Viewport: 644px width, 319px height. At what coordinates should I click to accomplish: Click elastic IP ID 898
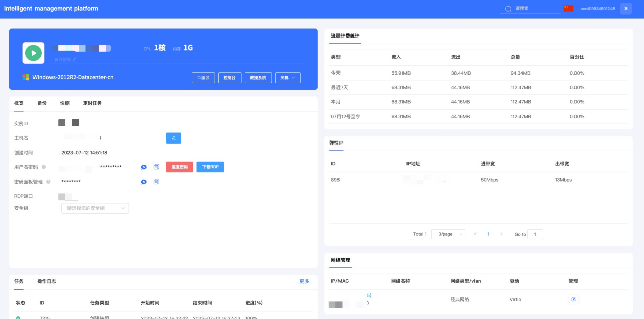(335, 180)
